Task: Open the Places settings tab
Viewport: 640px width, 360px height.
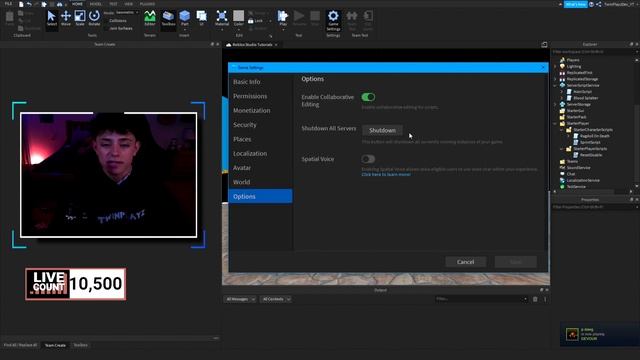Action: [x=260, y=139]
